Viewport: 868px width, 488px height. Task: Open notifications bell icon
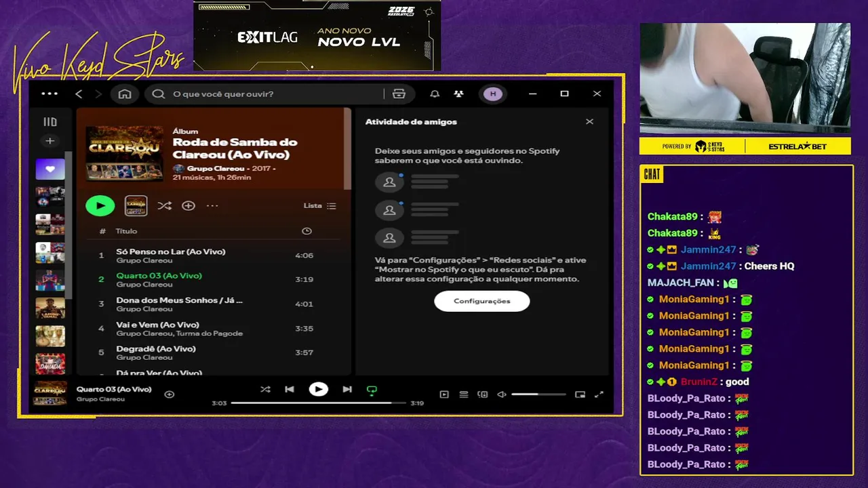(435, 94)
